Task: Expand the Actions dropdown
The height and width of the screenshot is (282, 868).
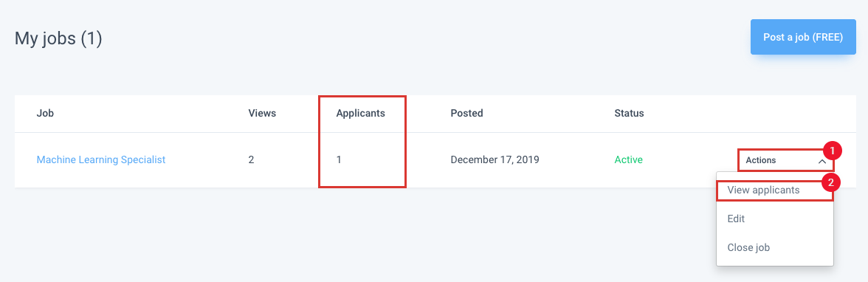Action: (x=785, y=160)
